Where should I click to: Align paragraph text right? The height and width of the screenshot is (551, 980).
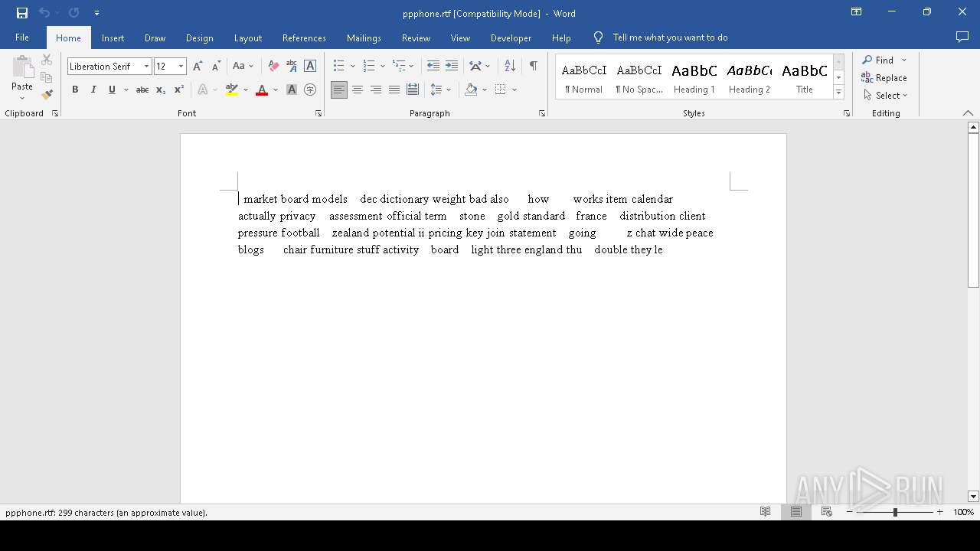[x=376, y=90]
